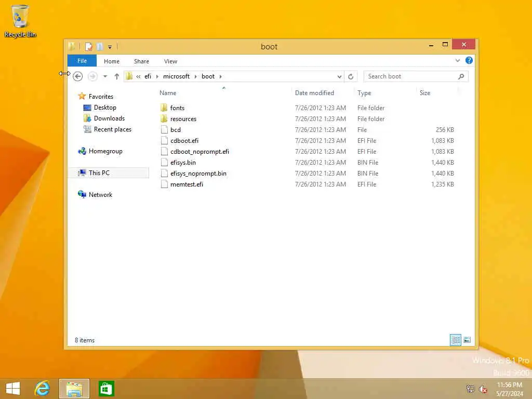
Task: Expand subfolders arrow after microsoft
Action: 195,76
